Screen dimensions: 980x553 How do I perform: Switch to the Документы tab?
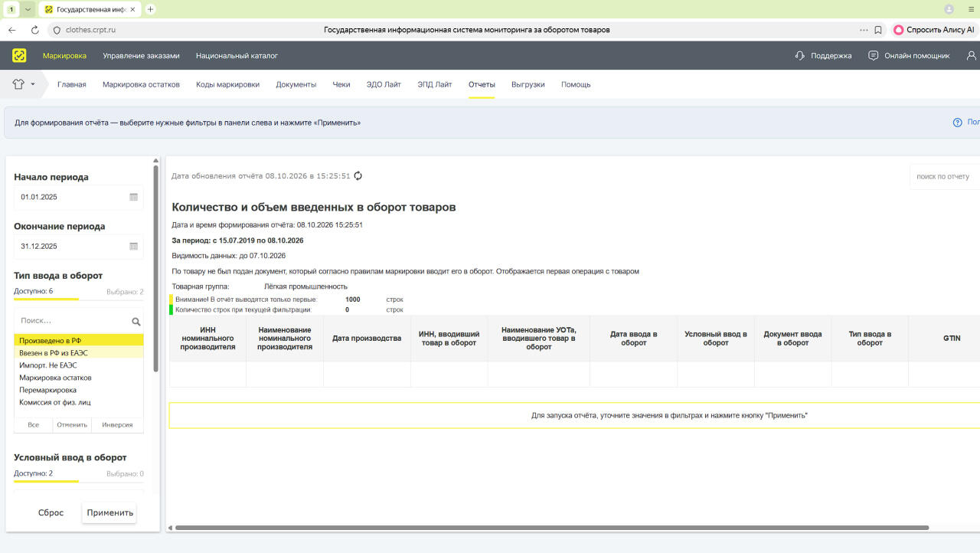coord(296,84)
